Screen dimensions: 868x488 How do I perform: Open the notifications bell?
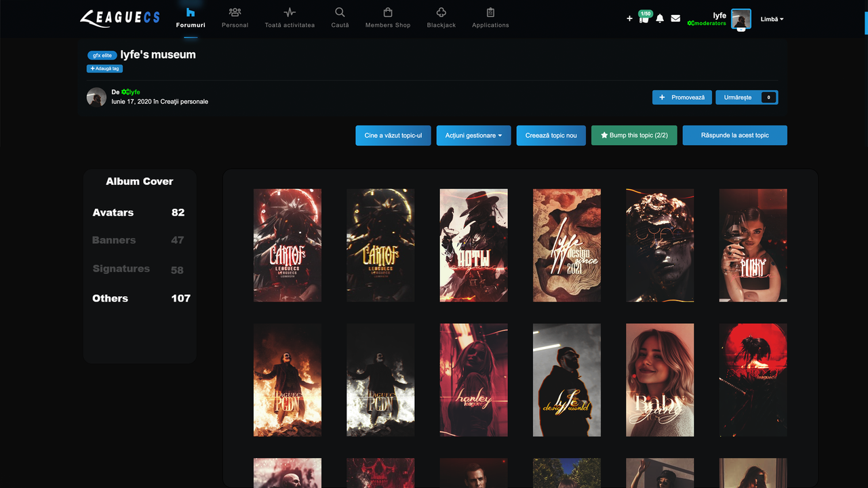tap(660, 19)
